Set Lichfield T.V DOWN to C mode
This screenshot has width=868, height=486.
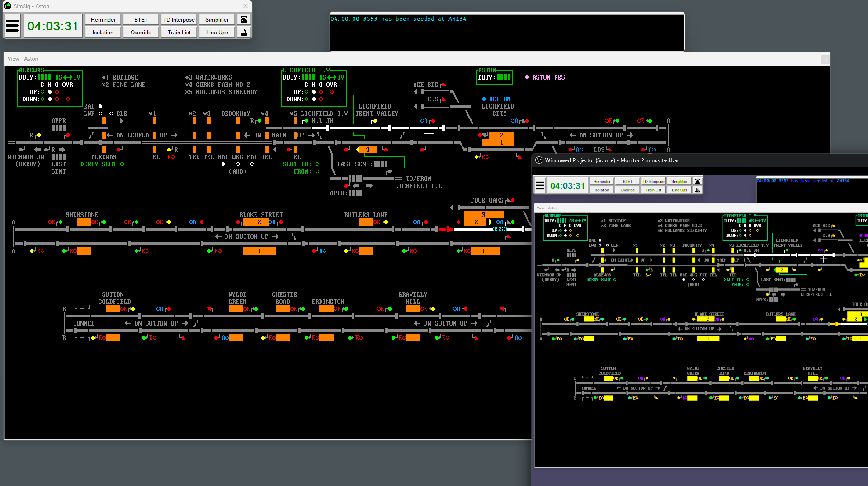pyautogui.click(x=307, y=99)
